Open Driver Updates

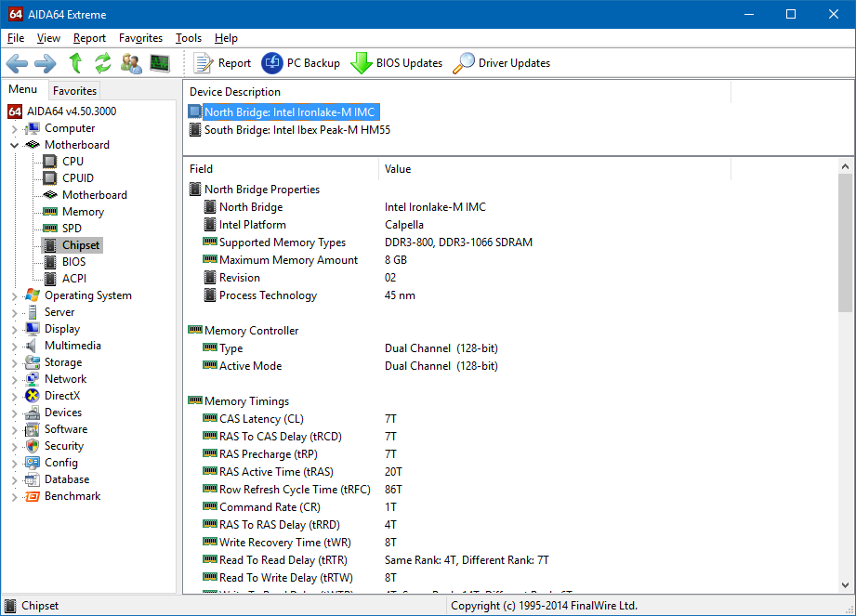pos(502,63)
